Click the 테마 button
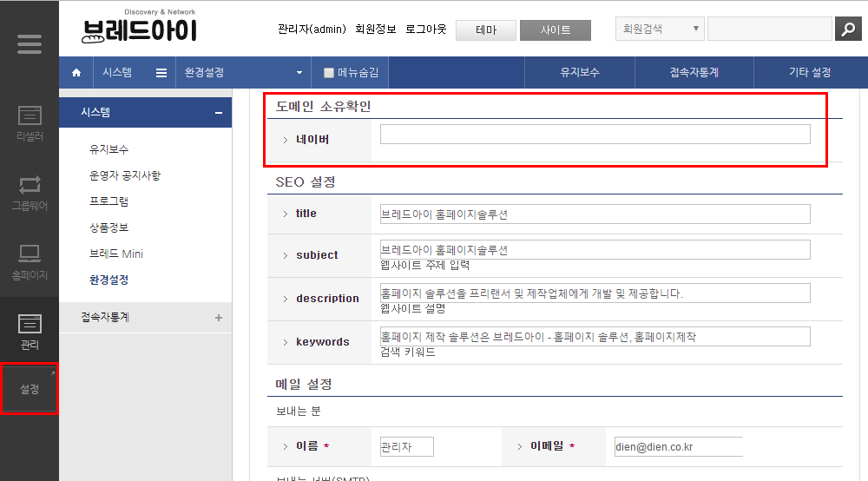This screenshot has width=868, height=481. click(485, 30)
